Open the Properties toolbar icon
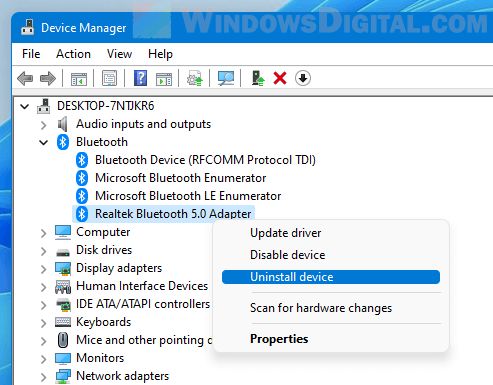Viewport: 493px width, 385px height. coord(109,79)
